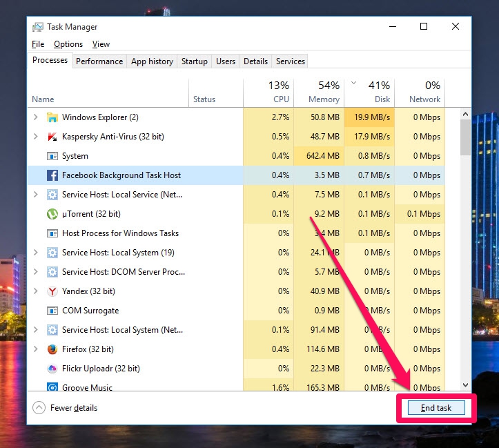The height and width of the screenshot is (448, 499).
Task: Click the COM Surrogate icon
Action: [x=52, y=311]
